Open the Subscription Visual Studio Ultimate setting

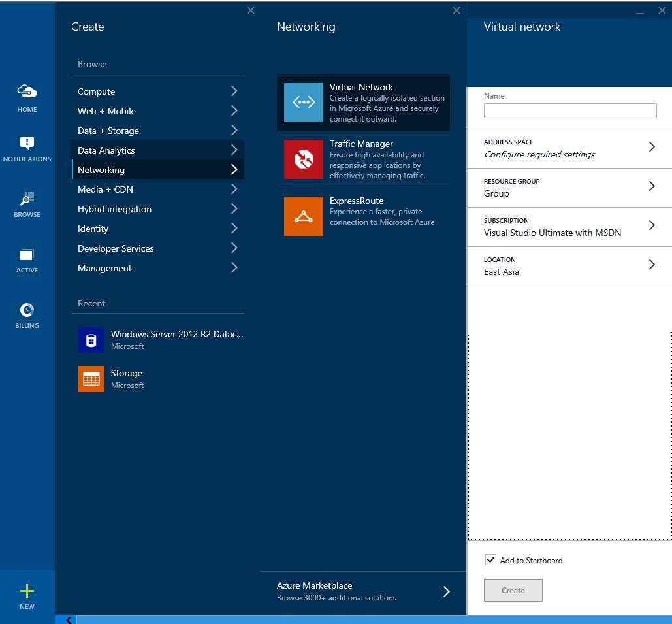[569, 227]
